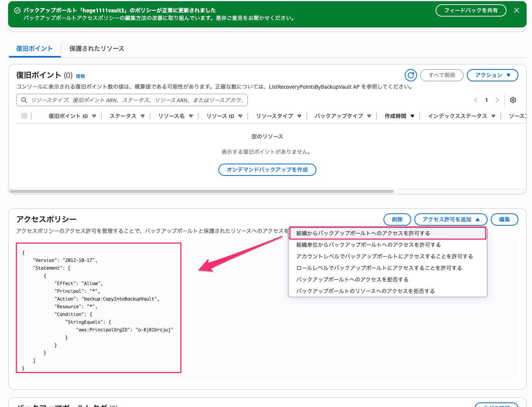The height and width of the screenshot is (407, 532).
Task: Click the previous page arrow
Action: pyautogui.click(x=476, y=100)
